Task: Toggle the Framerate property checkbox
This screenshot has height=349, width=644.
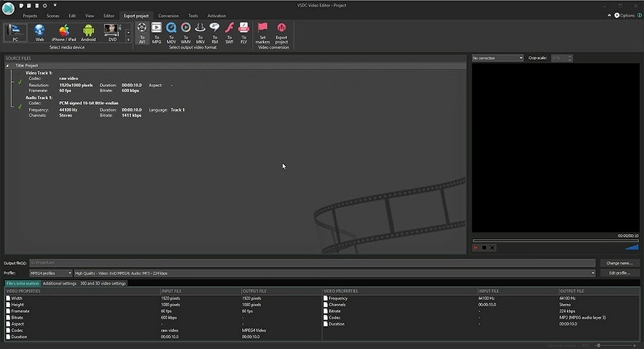Action: coord(9,311)
